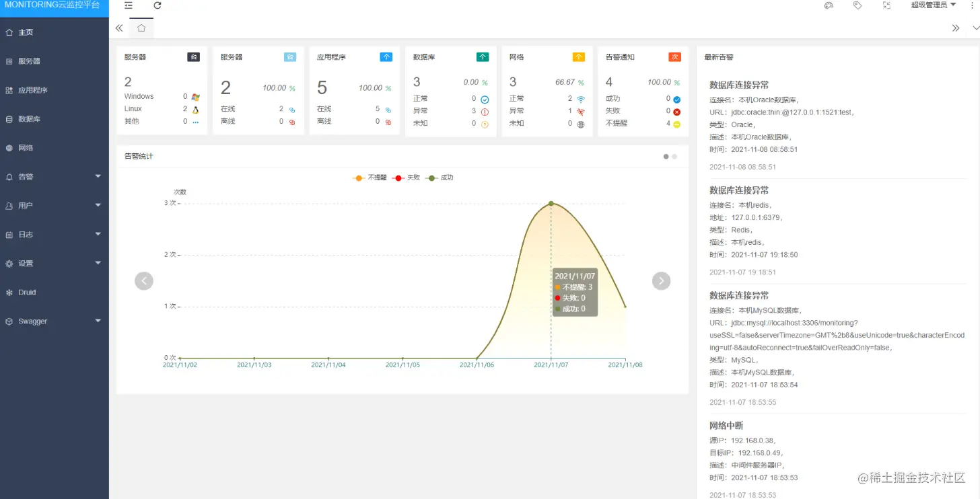Image resolution: width=980 pixels, height=499 pixels.
Task: Click the orange 次 badge on 告警通知 card
Action: pyautogui.click(x=675, y=57)
